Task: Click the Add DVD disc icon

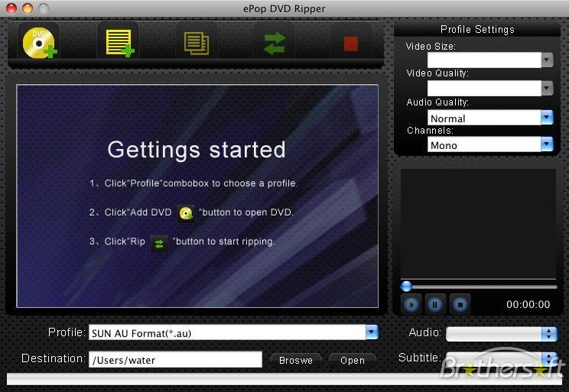Action: tap(39, 43)
